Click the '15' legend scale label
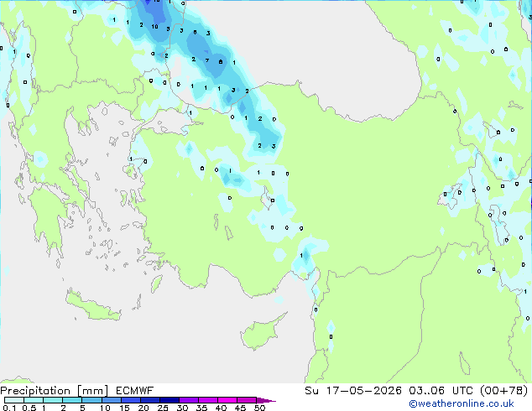The image size is (532, 411). pos(124,408)
